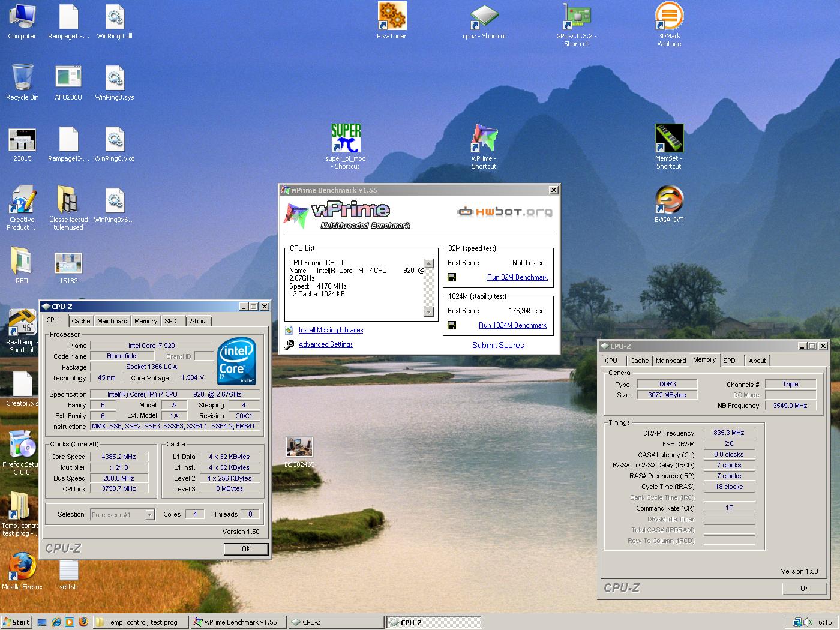
Task: Click the Core Voltage 1.584 V value
Action: (193, 377)
